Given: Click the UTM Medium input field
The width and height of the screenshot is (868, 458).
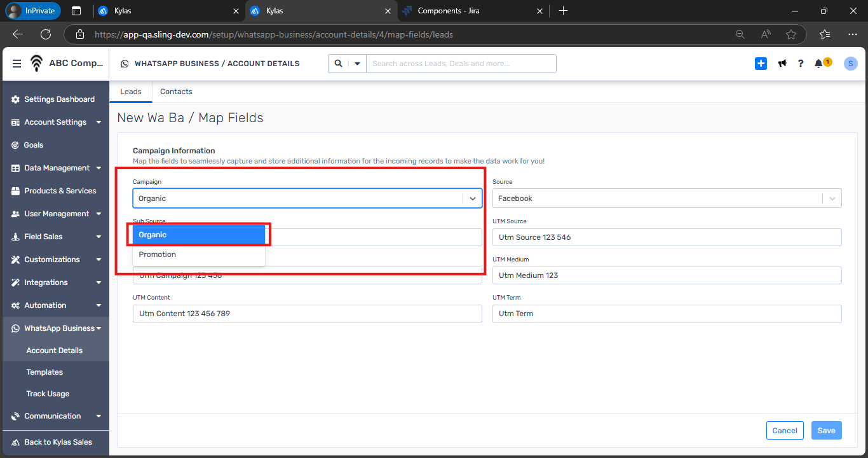Looking at the screenshot, I should click(667, 275).
